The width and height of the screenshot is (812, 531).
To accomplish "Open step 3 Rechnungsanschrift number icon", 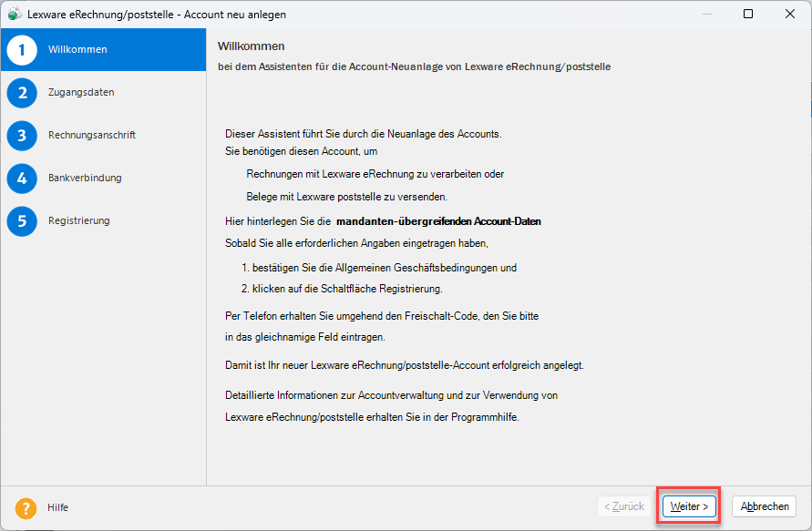I will point(22,136).
